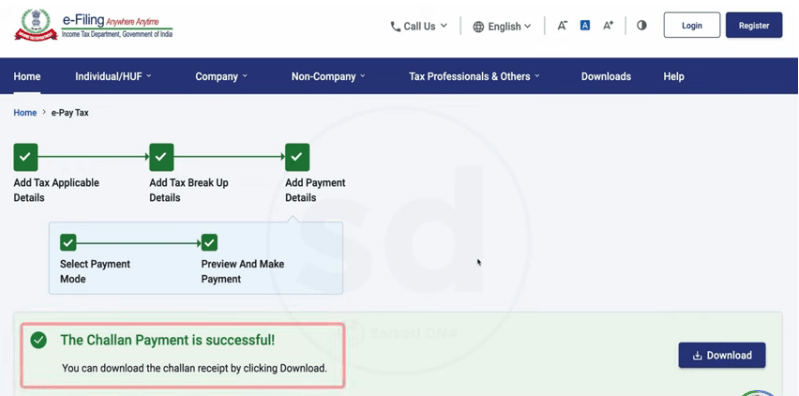
Task: Click the Add Tax Break Up Details label
Action: (189, 190)
